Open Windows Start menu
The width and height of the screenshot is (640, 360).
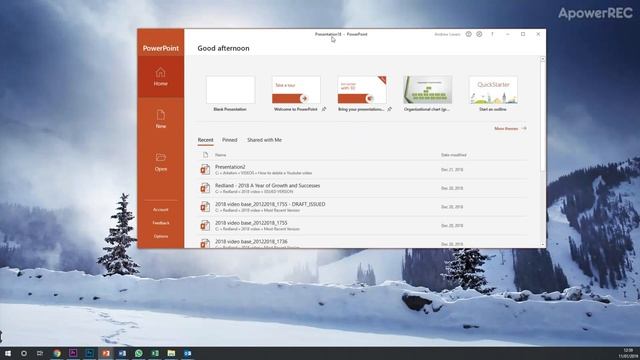point(8,353)
